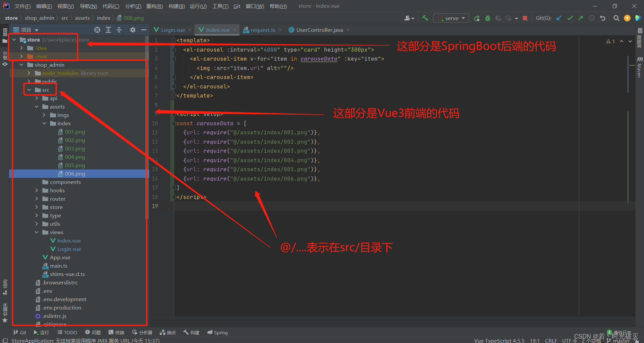644x343 pixels.
Task: Select 001.png in project tree
Action: (75, 132)
